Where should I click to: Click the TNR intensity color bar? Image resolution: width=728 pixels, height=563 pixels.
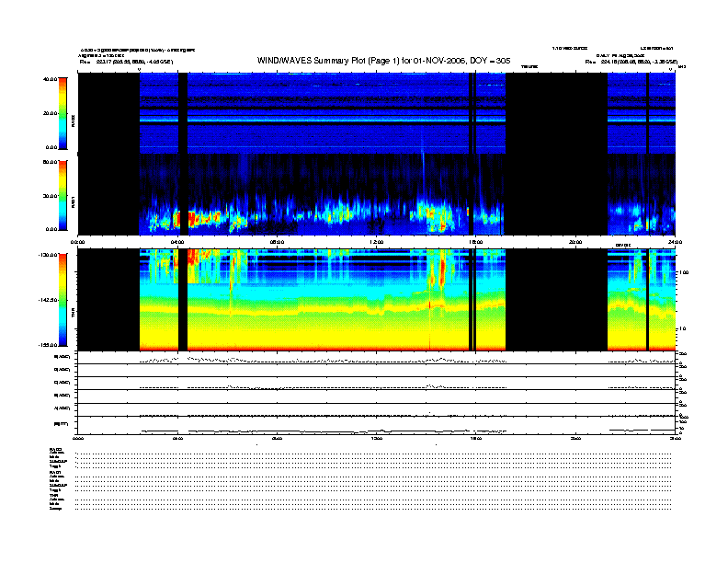(63, 300)
